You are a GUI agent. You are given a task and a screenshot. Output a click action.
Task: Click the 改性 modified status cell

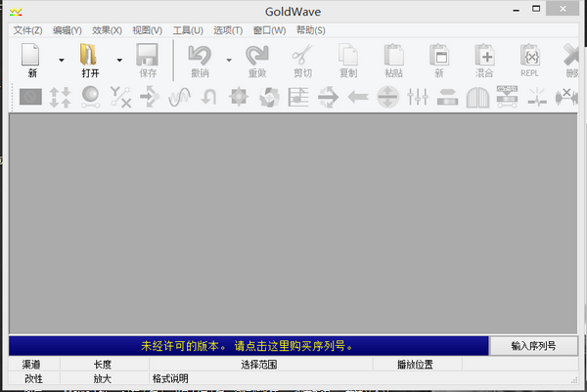tap(33, 378)
